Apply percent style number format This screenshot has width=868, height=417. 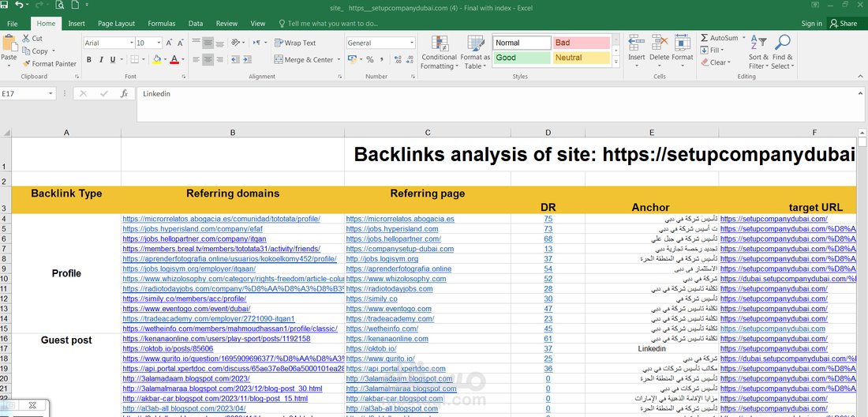(370, 59)
